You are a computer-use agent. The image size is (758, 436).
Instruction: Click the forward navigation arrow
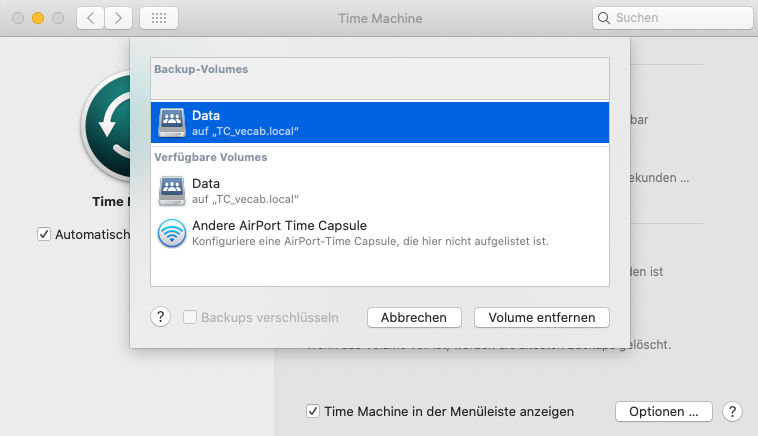[x=119, y=18]
